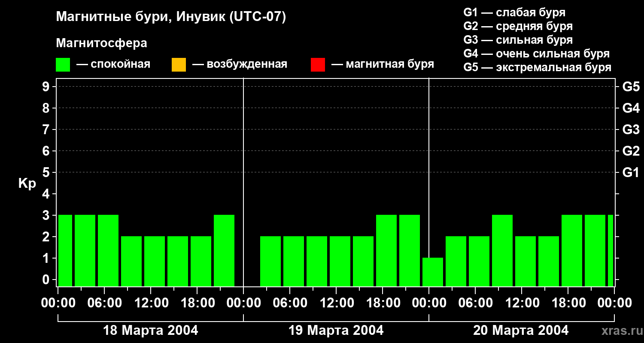This screenshot has width=644, height=343.
Task: Click legend line 'G1 — слабая буря'
Action: click(x=514, y=12)
